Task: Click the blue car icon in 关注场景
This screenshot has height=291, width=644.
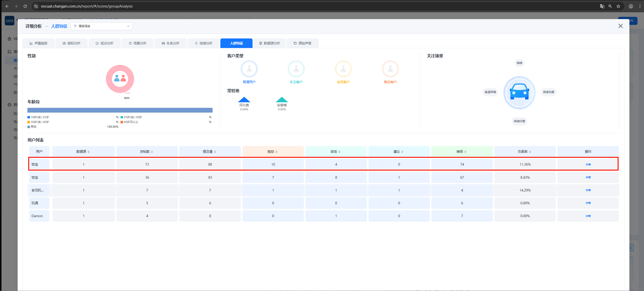Action: click(x=519, y=92)
